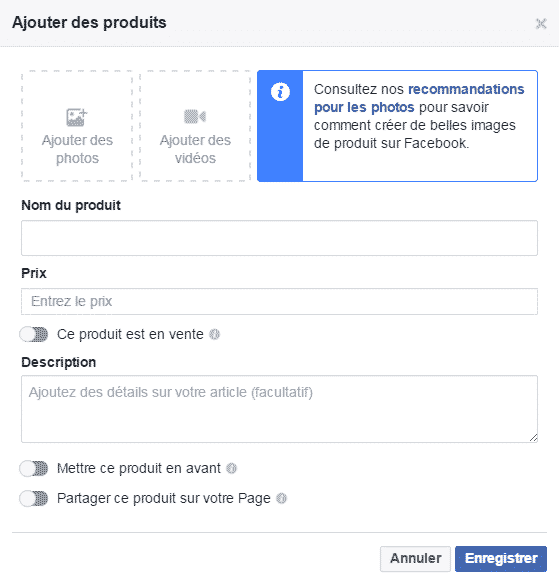Screen dimensions: 559x583
Task: Select the "Ajouter des vidéos" upload box
Action: click(x=195, y=126)
